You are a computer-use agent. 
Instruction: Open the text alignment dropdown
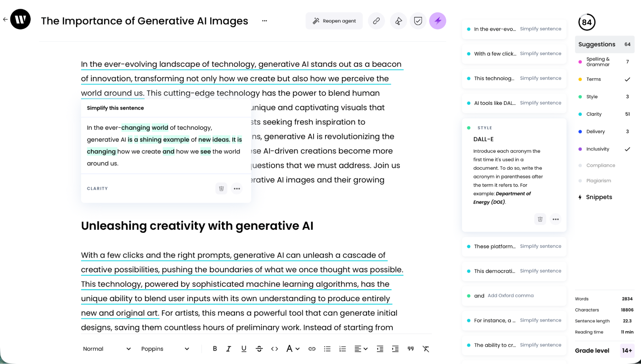point(361,349)
